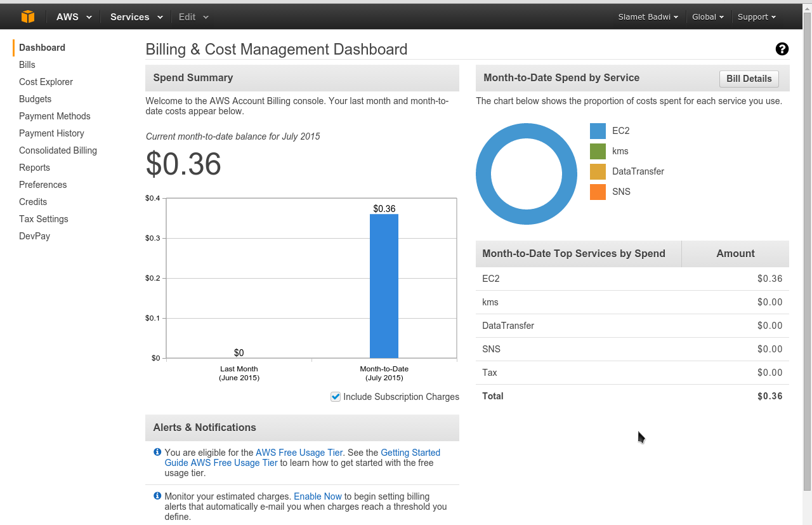The width and height of the screenshot is (812, 525).
Task: Click the EC2 row in top services table
Action: 632,279
